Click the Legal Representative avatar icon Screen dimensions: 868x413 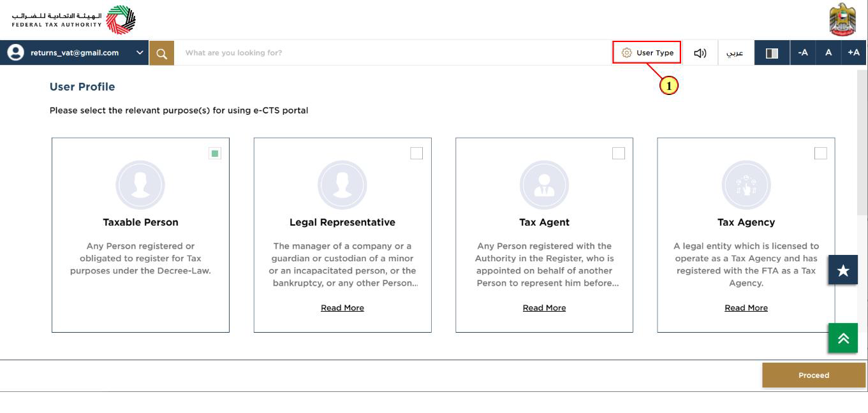tap(342, 184)
